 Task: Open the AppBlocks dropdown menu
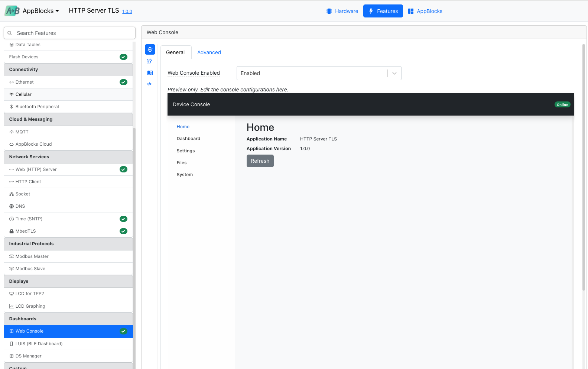click(x=40, y=11)
